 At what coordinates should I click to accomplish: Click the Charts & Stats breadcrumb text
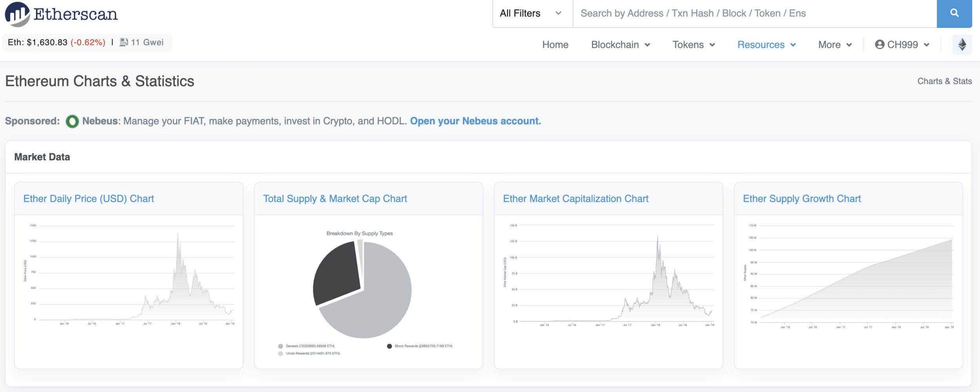tap(944, 81)
